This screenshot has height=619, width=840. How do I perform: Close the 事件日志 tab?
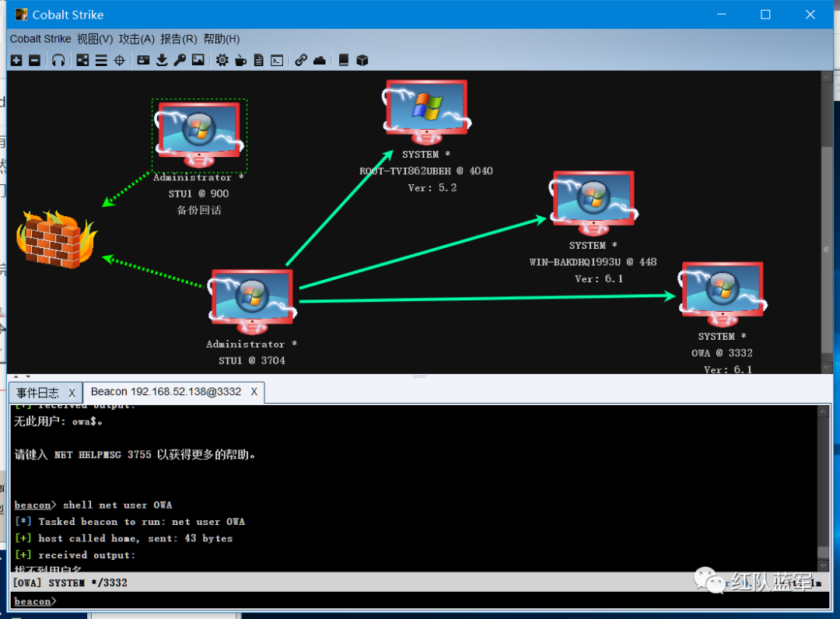tap(72, 393)
